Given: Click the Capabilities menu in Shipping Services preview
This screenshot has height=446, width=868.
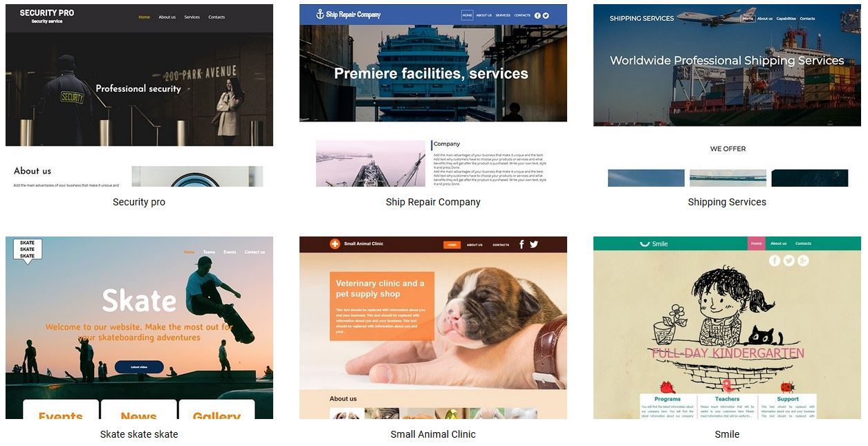Looking at the screenshot, I should coord(786,19).
